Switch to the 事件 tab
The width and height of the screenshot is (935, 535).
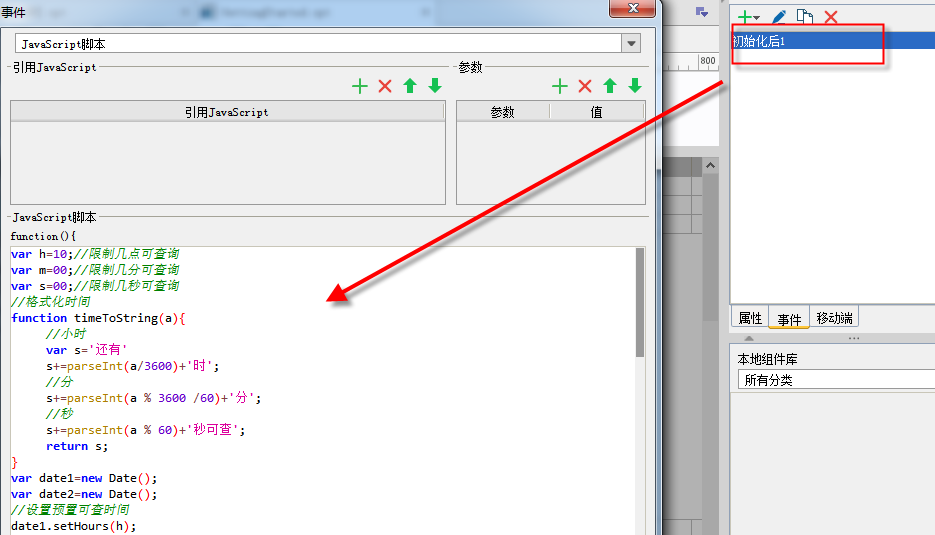789,318
